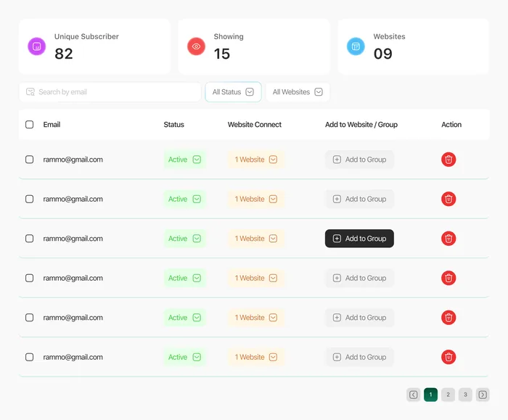Select page 1 in pagination
Image resolution: width=508 pixels, height=420 pixels.
pyautogui.click(x=430, y=395)
